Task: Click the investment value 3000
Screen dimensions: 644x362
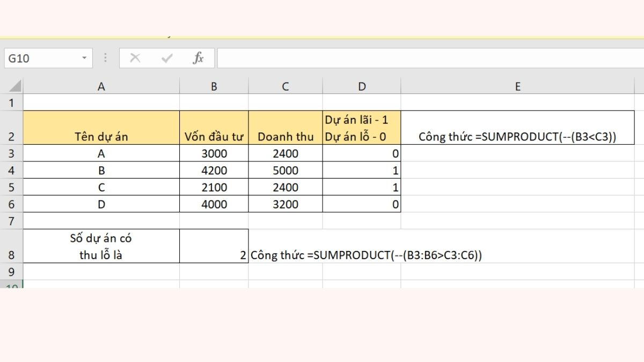Action: pyautogui.click(x=214, y=153)
